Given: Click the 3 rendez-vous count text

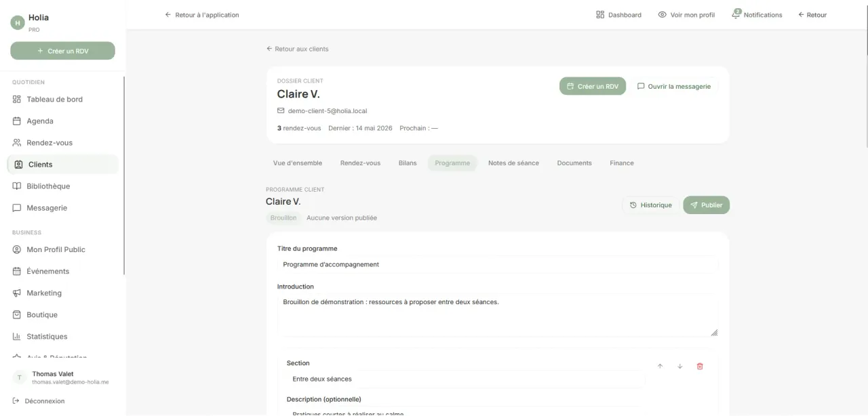Looking at the screenshot, I should click(299, 128).
